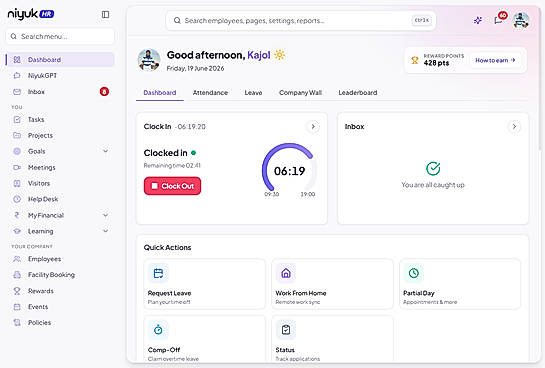Click the Inbox unread count badge

click(x=104, y=92)
